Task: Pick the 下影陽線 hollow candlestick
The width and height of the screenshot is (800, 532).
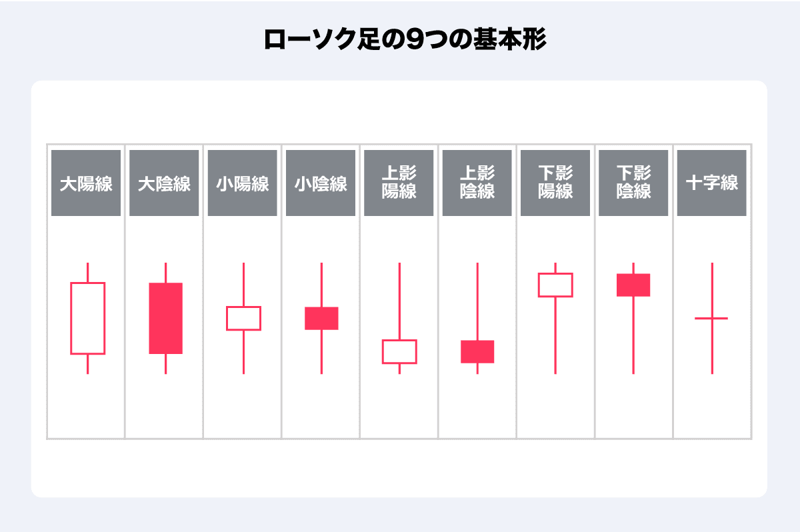Action: 555,285
